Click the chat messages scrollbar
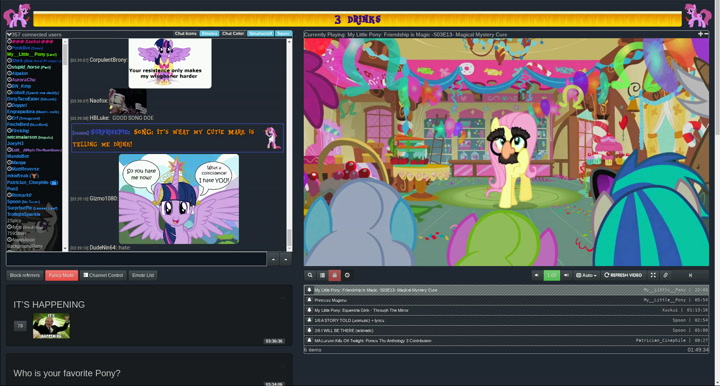This screenshot has width=720, height=386. tap(289, 144)
